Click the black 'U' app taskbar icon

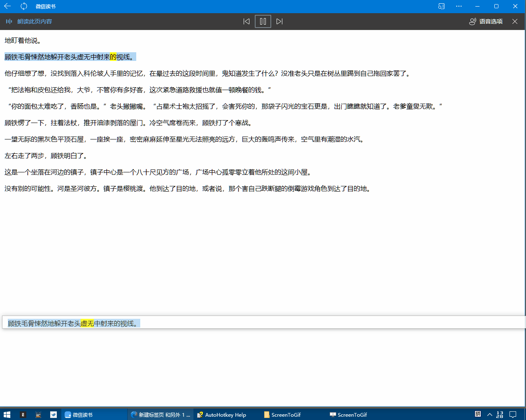[23, 415]
